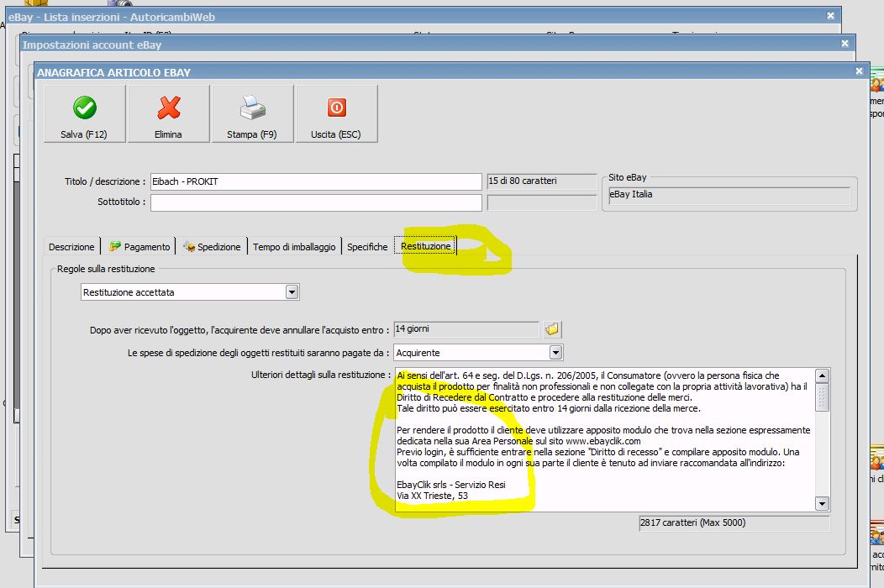The width and height of the screenshot is (884, 588).
Task: Click inside return details text area
Action: (604, 439)
